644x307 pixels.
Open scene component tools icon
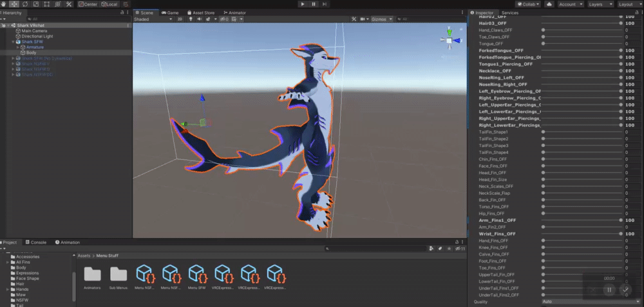pos(354,19)
